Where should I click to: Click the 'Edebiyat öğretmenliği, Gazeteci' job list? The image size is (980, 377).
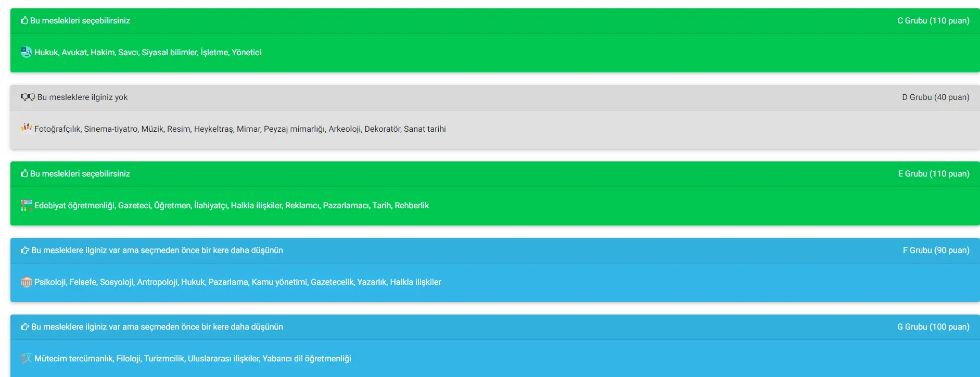coord(232,206)
